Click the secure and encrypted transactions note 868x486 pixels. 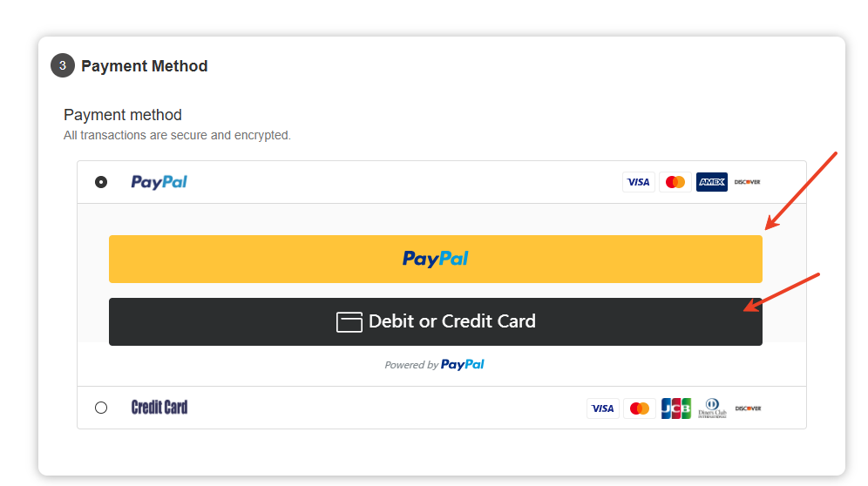(177, 136)
